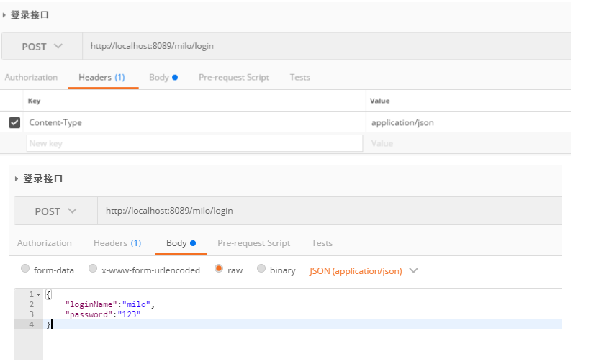Select the raw body radio button
591x364 pixels.
pos(219,268)
